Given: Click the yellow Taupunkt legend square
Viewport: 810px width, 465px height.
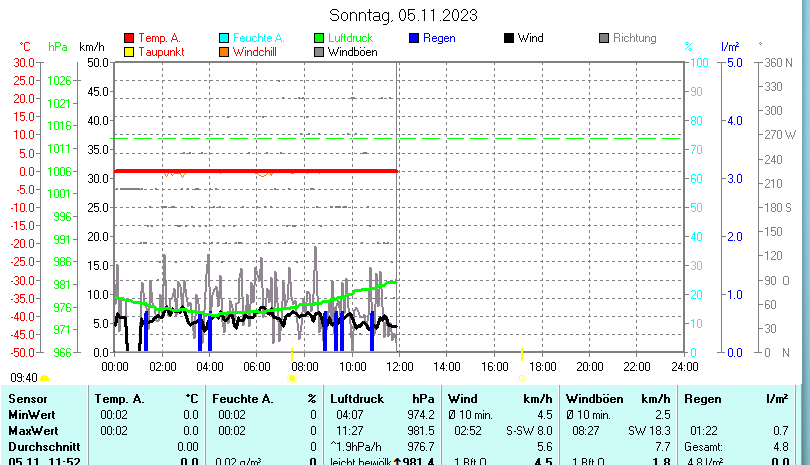Looking at the screenshot, I should coord(128,52).
